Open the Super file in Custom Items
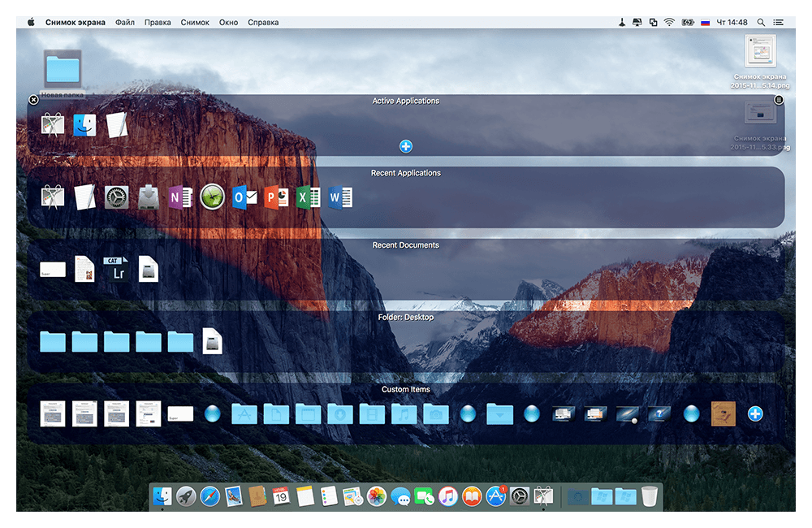Screen dimensions: 812x528 coord(181,414)
